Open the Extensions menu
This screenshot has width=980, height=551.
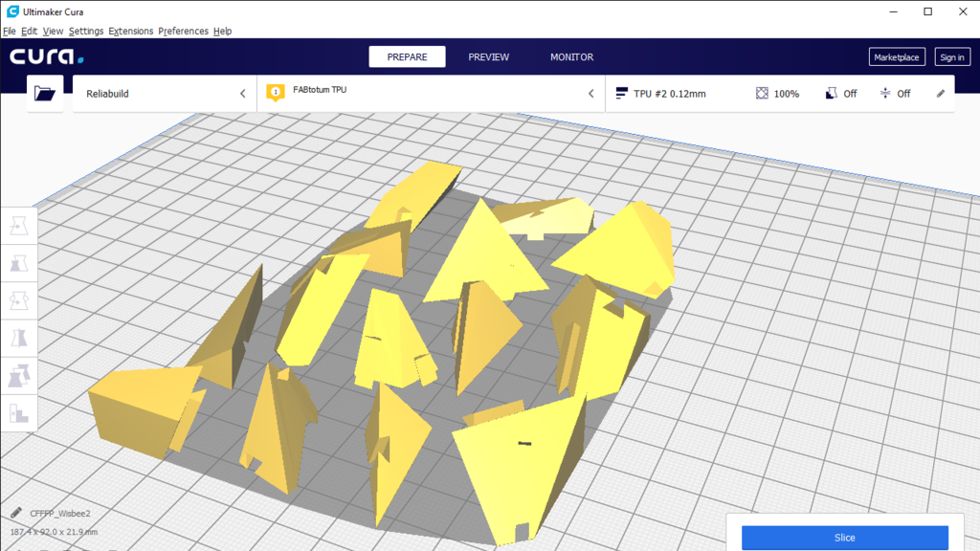pos(130,31)
